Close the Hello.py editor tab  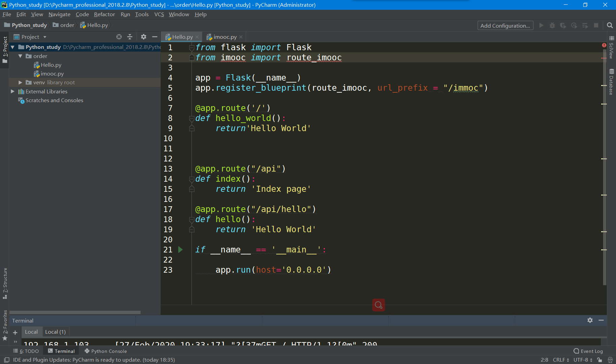[x=197, y=37]
